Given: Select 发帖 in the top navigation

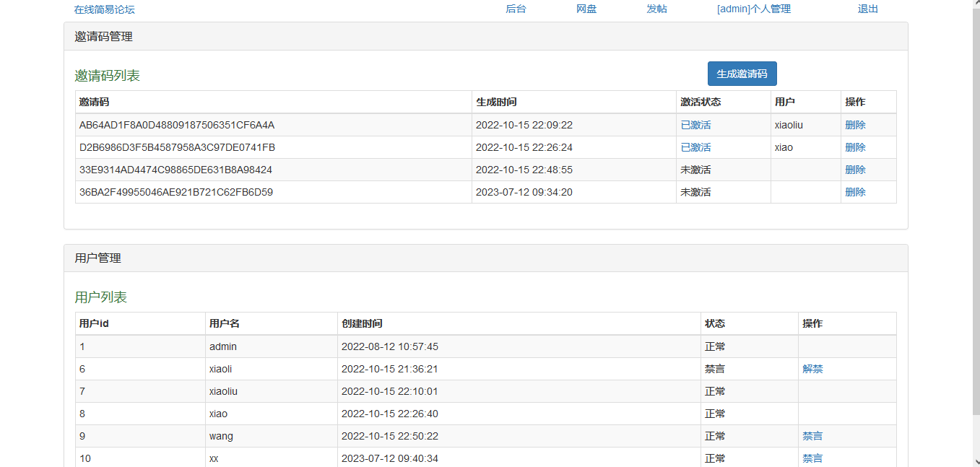Looking at the screenshot, I should click(x=656, y=9).
